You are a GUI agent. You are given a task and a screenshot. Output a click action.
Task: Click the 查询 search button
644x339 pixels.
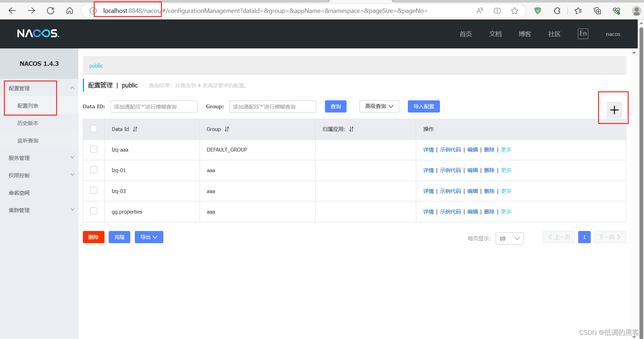tap(336, 106)
